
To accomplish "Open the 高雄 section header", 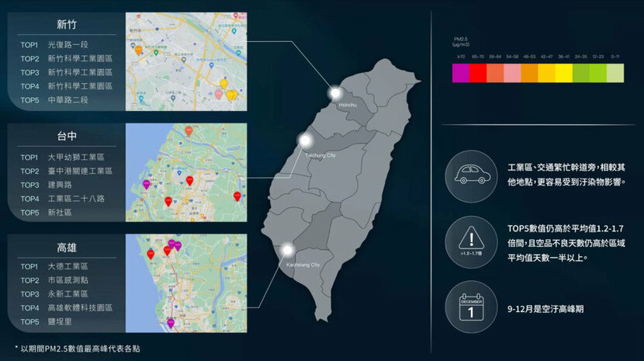I will click(x=68, y=247).
